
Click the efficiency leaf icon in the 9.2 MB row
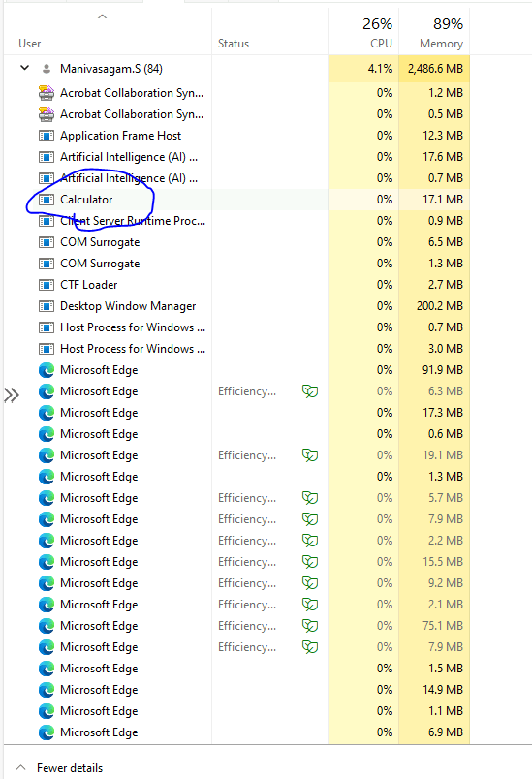coord(310,583)
